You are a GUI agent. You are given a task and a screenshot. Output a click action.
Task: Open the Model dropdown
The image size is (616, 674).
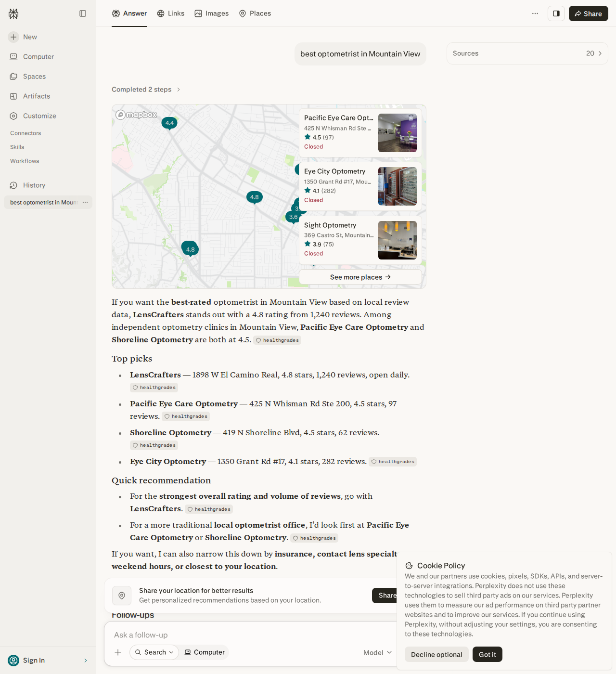coord(378,652)
